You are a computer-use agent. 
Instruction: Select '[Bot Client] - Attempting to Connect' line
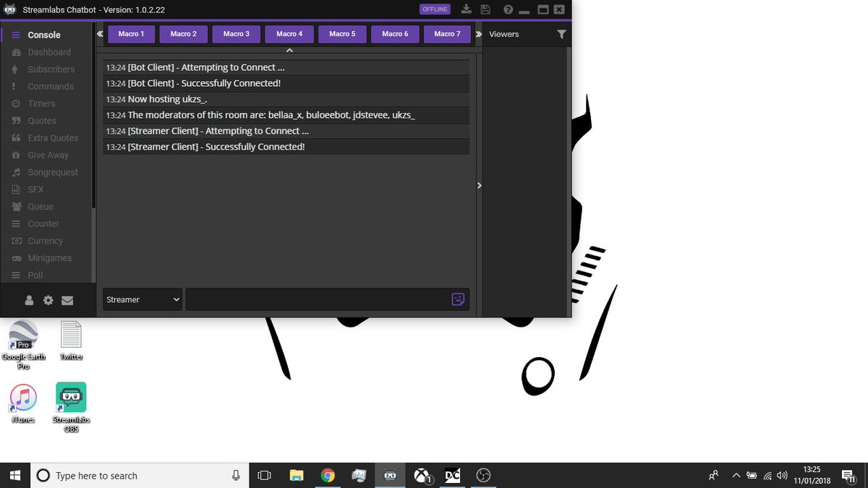coord(286,67)
